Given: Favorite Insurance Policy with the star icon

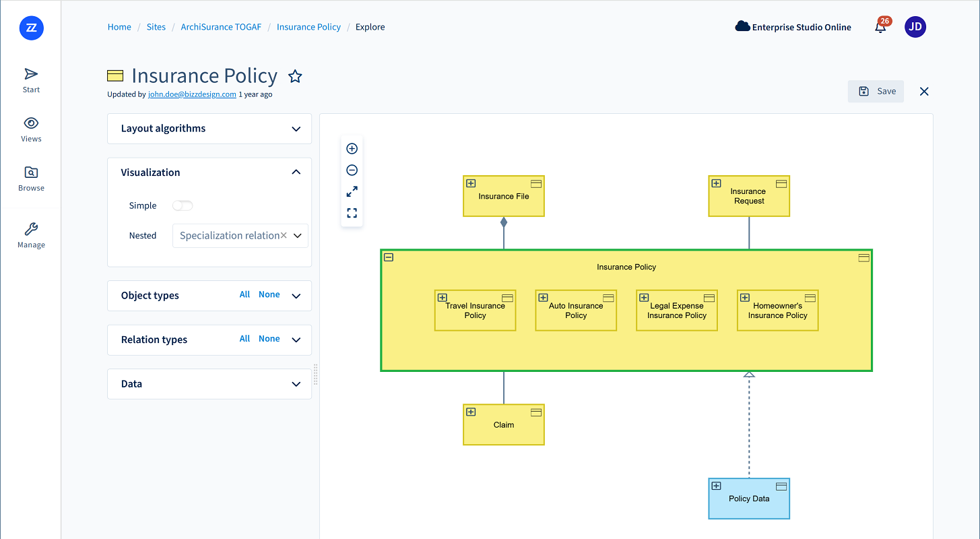Looking at the screenshot, I should (295, 76).
